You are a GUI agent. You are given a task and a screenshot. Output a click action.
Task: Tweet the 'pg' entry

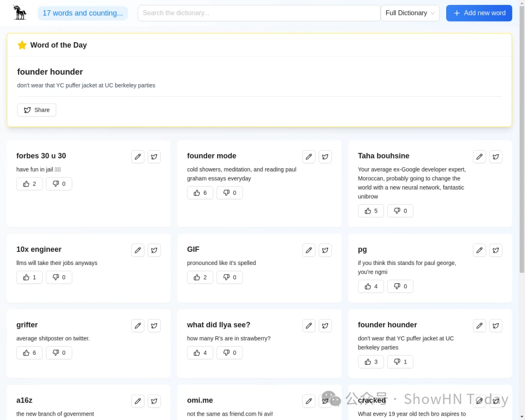(496, 250)
